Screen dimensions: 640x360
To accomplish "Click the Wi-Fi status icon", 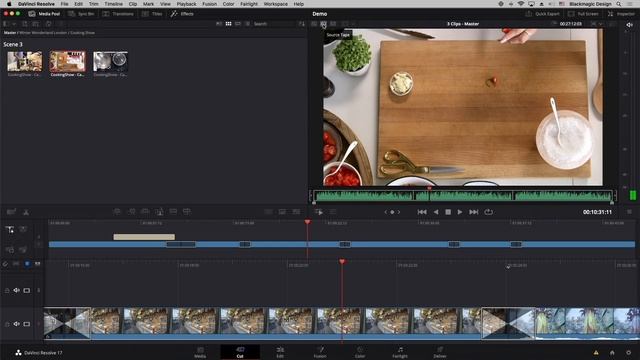I will (521, 4).
